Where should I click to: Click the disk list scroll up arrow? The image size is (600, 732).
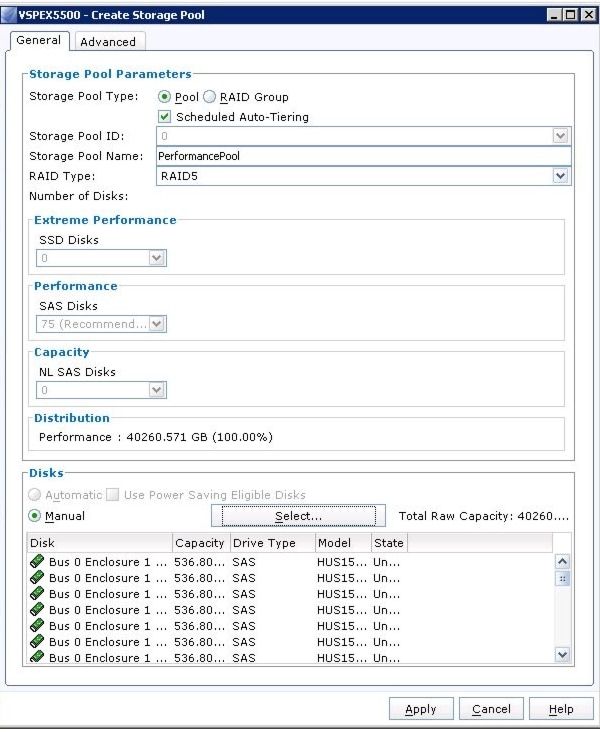tap(561, 562)
